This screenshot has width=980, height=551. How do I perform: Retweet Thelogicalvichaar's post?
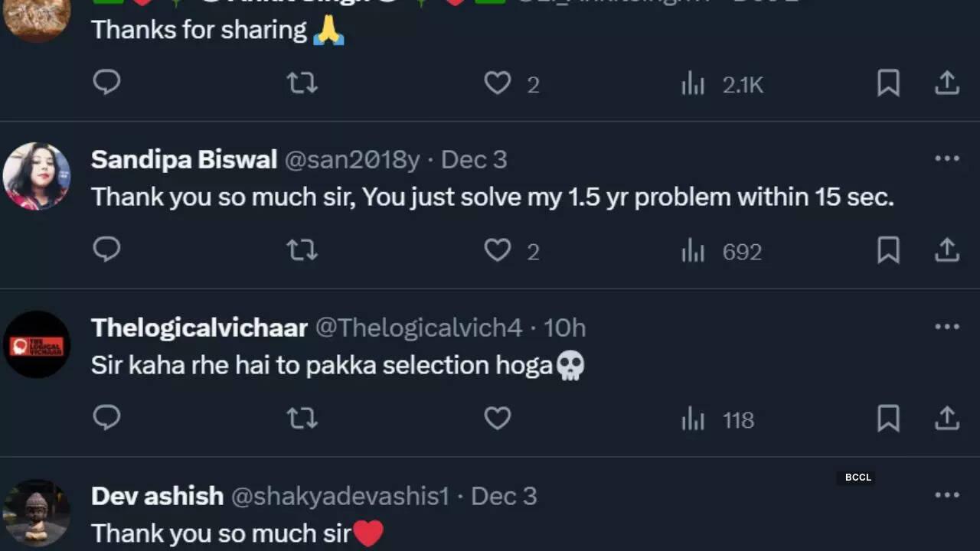(x=302, y=418)
